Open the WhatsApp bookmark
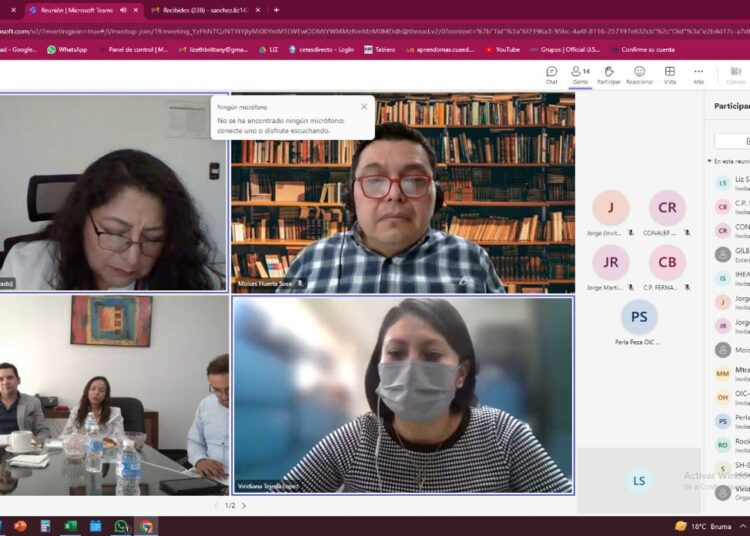Screen dimensions: 750x536 tap(67, 49)
